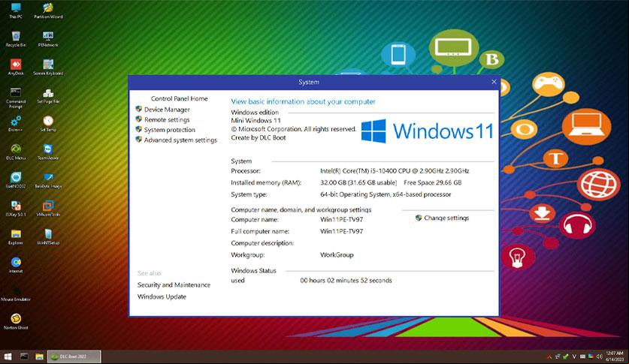Click the volume speaker tray icon
The height and width of the screenshot is (364, 629).
click(x=599, y=356)
